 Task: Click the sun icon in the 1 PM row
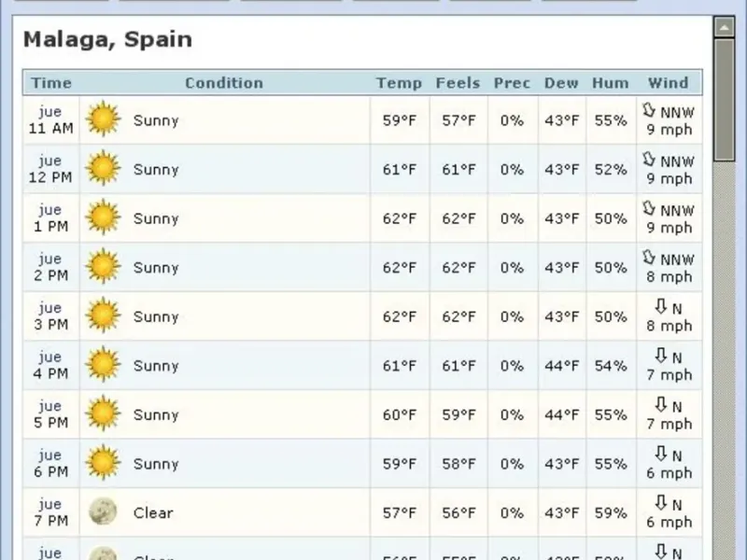point(103,218)
